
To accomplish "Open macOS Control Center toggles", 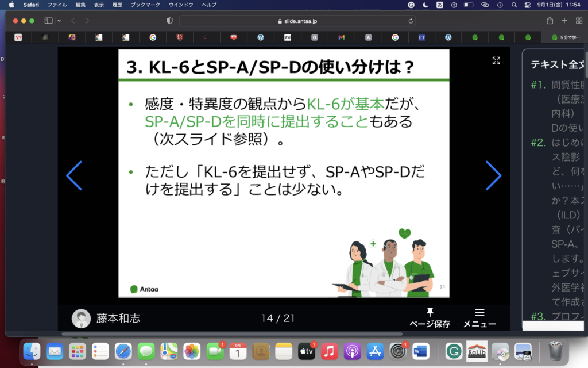I will point(528,5).
